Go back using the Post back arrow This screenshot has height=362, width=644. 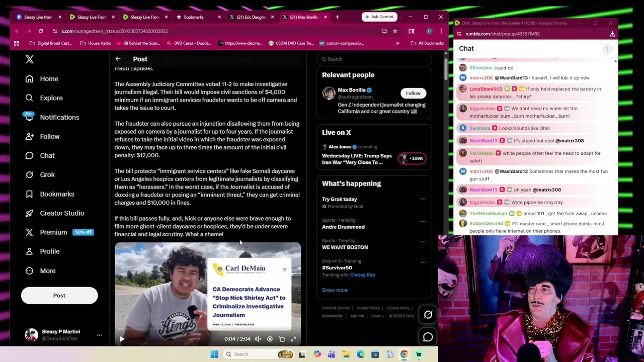click(x=118, y=59)
